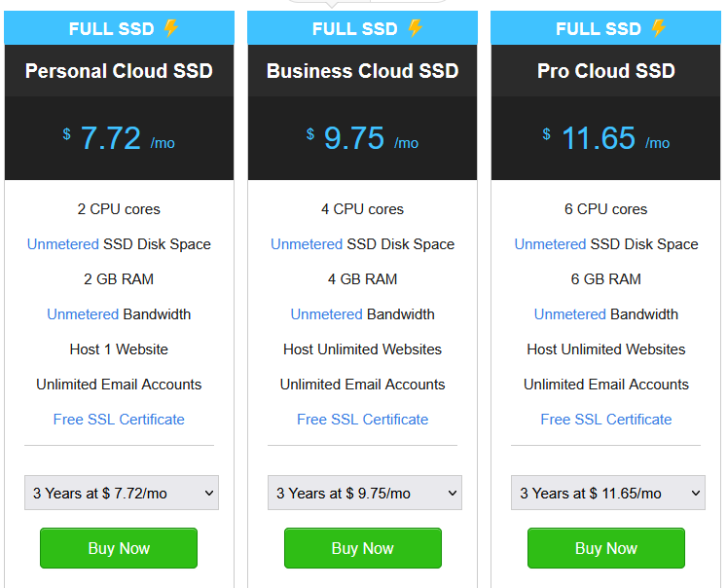Open Free SSL Certificate link in Business plan
Image resolution: width=727 pixels, height=588 pixels.
(362, 420)
